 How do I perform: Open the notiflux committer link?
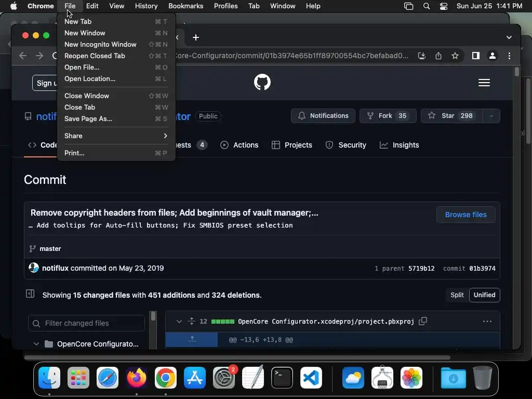(55, 268)
